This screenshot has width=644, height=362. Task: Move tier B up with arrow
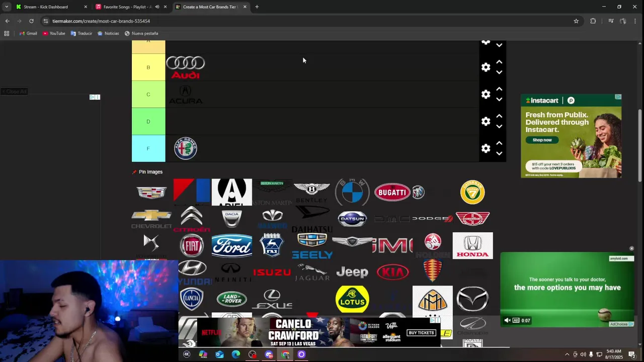[x=499, y=62]
